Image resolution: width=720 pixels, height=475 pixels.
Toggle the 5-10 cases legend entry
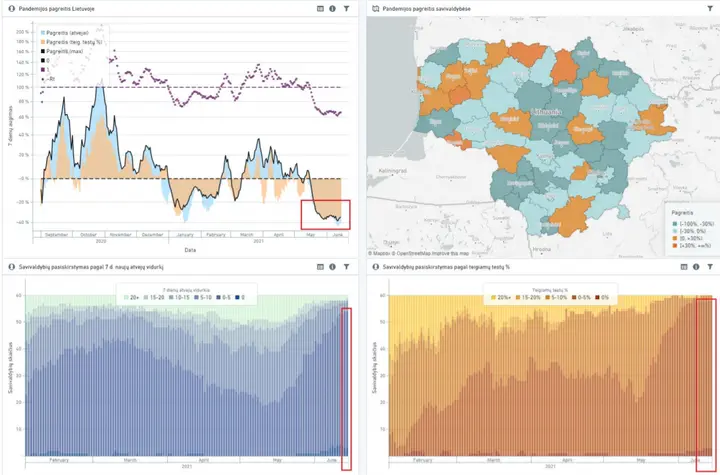click(x=202, y=298)
